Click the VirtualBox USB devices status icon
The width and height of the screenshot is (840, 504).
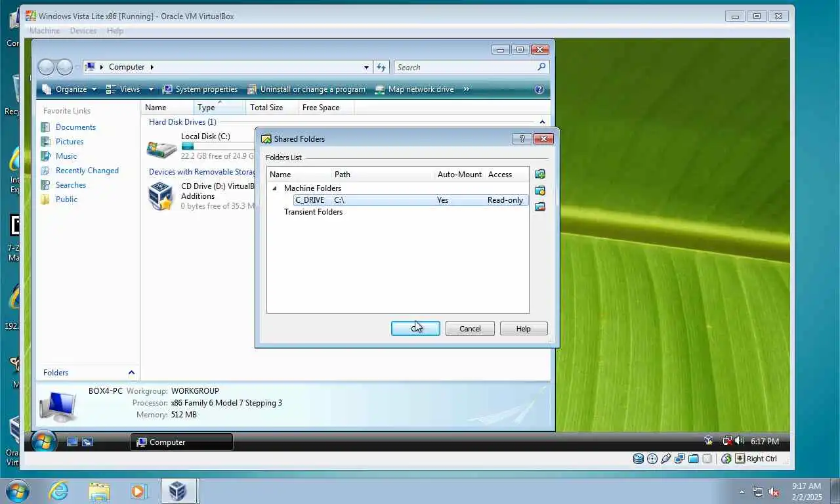[x=666, y=459]
